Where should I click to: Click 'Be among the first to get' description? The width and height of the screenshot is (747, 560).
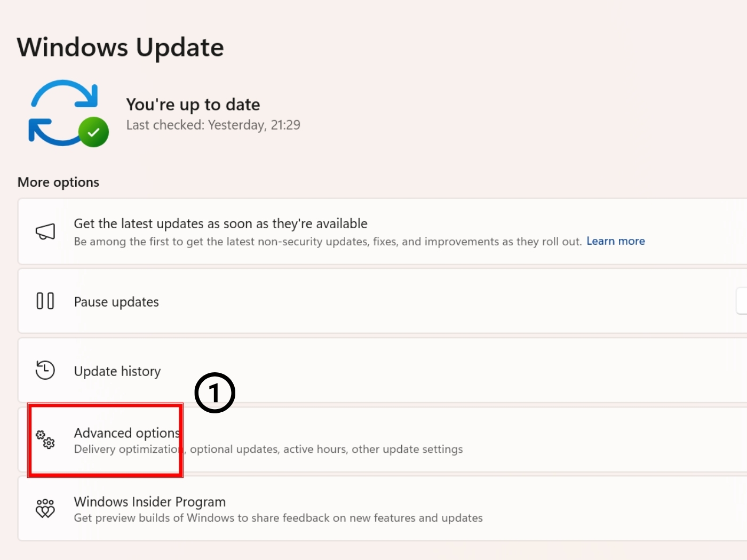click(x=328, y=242)
